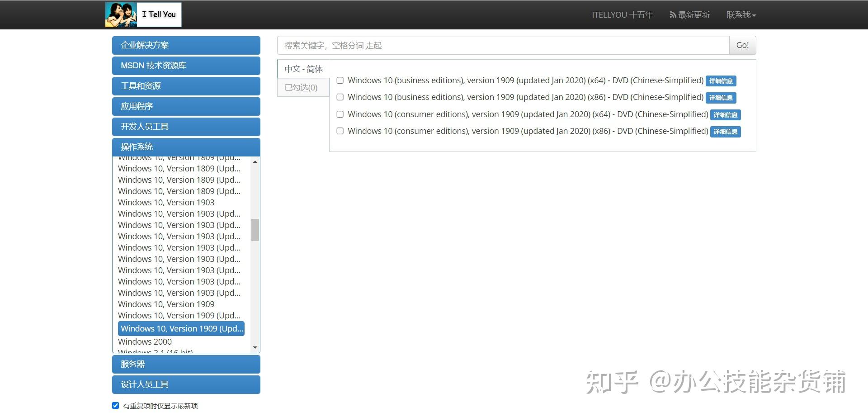This screenshot has width=868, height=417.
Task: Check Windows 10 business editions x64 entry
Action: pyautogui.click(x=340, y=80)
